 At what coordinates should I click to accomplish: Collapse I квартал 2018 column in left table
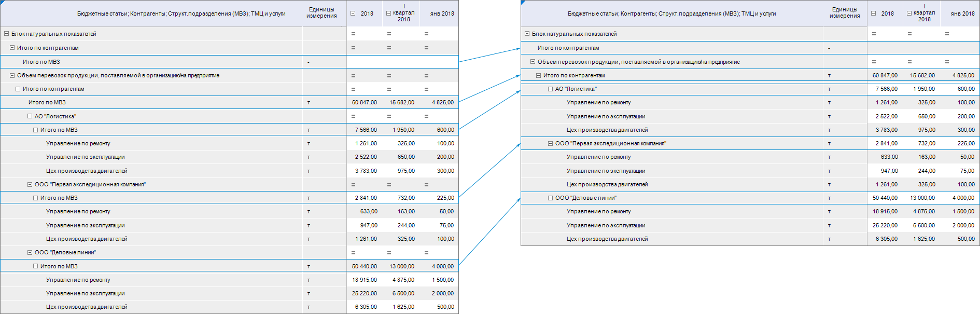coord(388,13)
